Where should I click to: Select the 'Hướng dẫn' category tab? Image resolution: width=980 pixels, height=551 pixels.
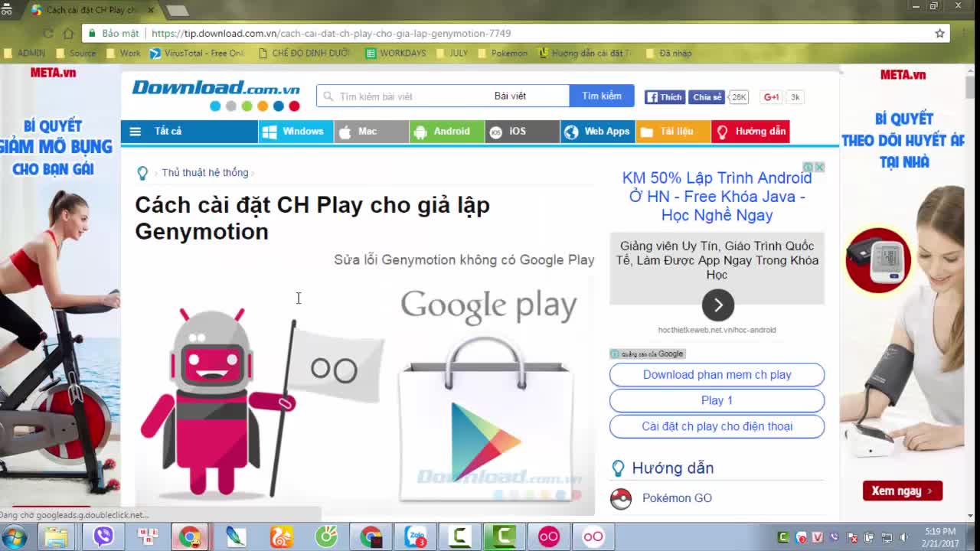tap(751, 132)
